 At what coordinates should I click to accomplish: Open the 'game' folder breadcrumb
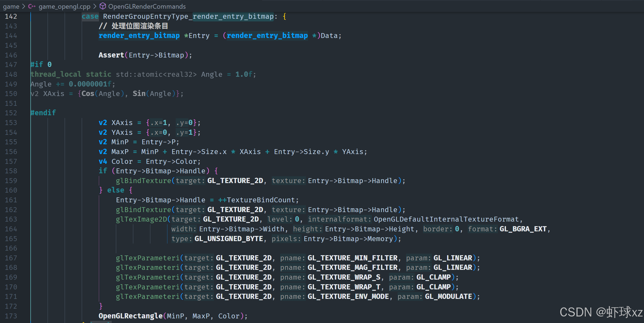tap(11, 6)
